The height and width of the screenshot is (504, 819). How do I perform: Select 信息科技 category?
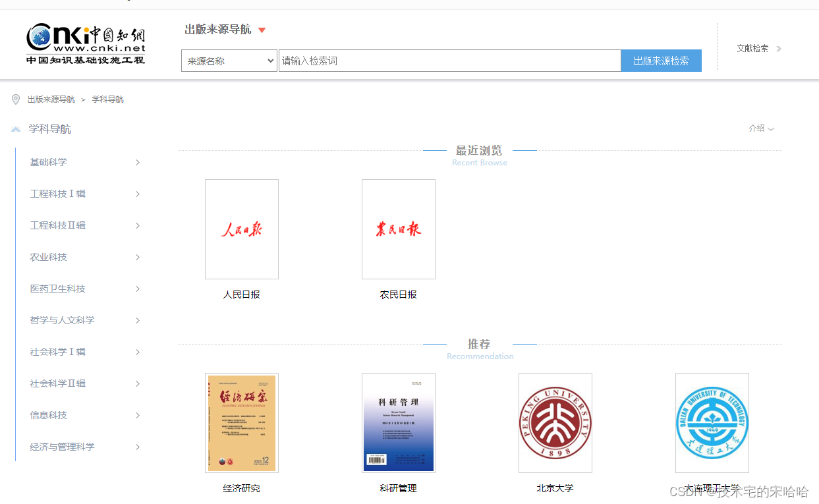48,415
